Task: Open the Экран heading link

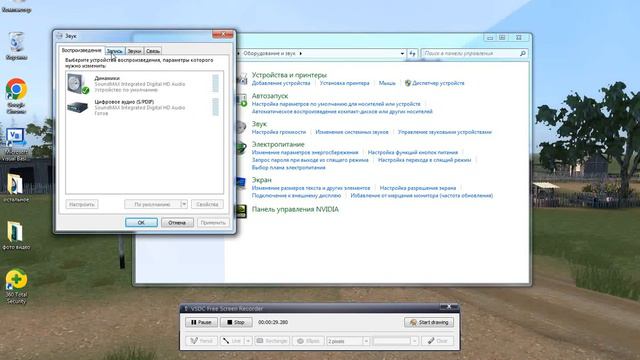Action: coord(262,180)
